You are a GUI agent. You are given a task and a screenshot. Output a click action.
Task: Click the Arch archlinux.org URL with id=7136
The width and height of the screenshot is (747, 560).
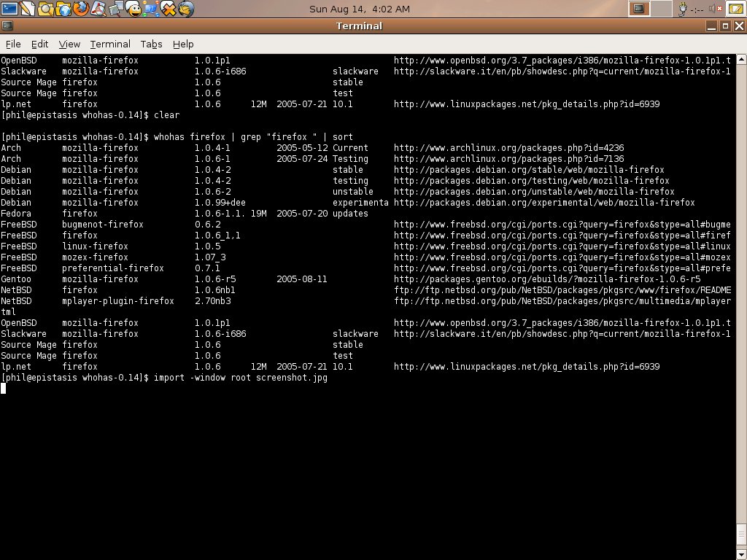508,159
